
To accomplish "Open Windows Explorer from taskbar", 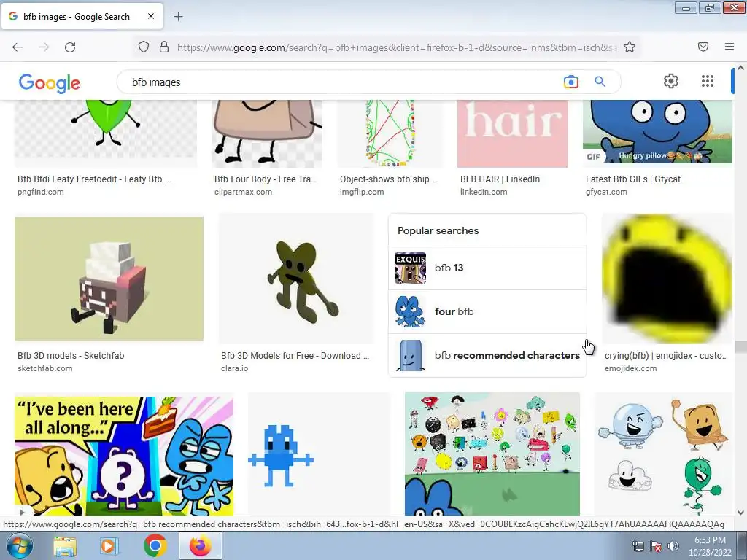I will pos(65,545).
